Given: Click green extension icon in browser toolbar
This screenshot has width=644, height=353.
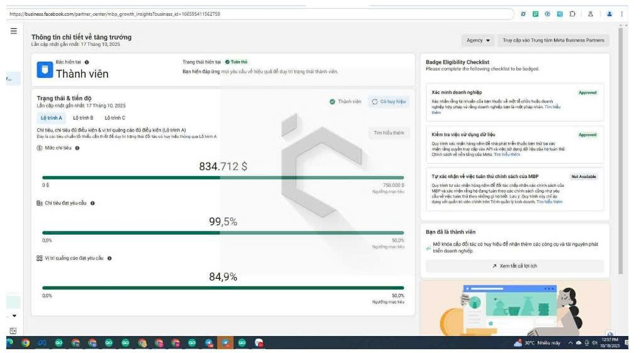Looking at the screenshot, I should tap(536, 14).
